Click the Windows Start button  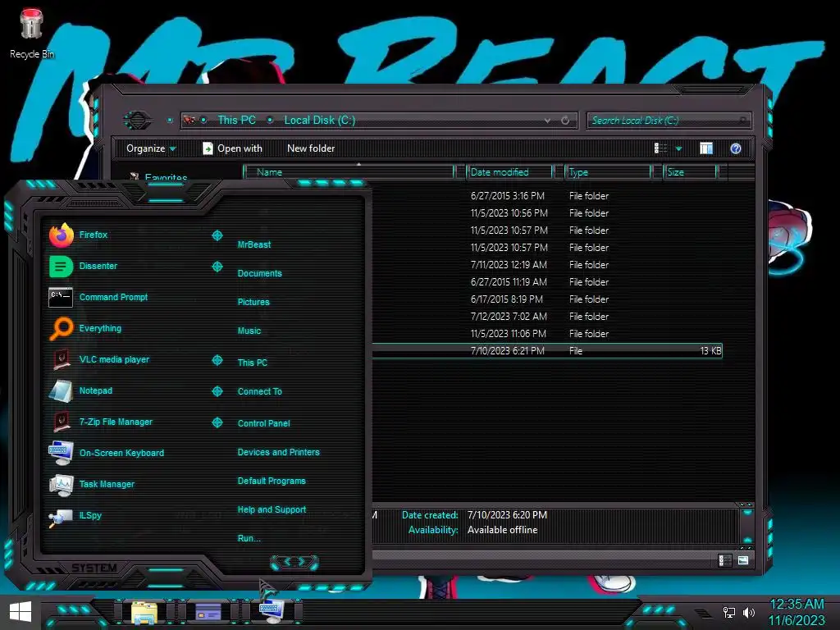[21, 612]
